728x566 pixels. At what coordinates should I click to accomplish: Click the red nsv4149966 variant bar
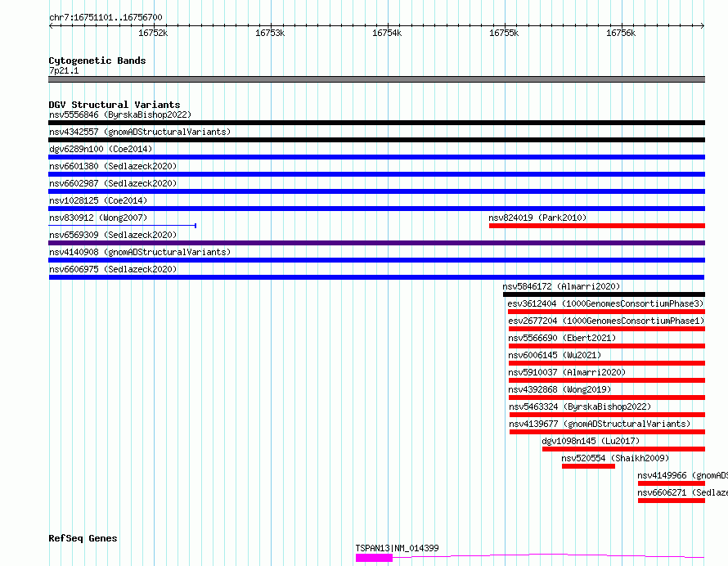672,483
